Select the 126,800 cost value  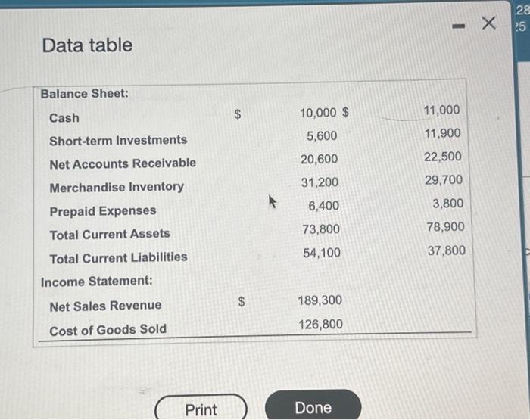(320, 324)
